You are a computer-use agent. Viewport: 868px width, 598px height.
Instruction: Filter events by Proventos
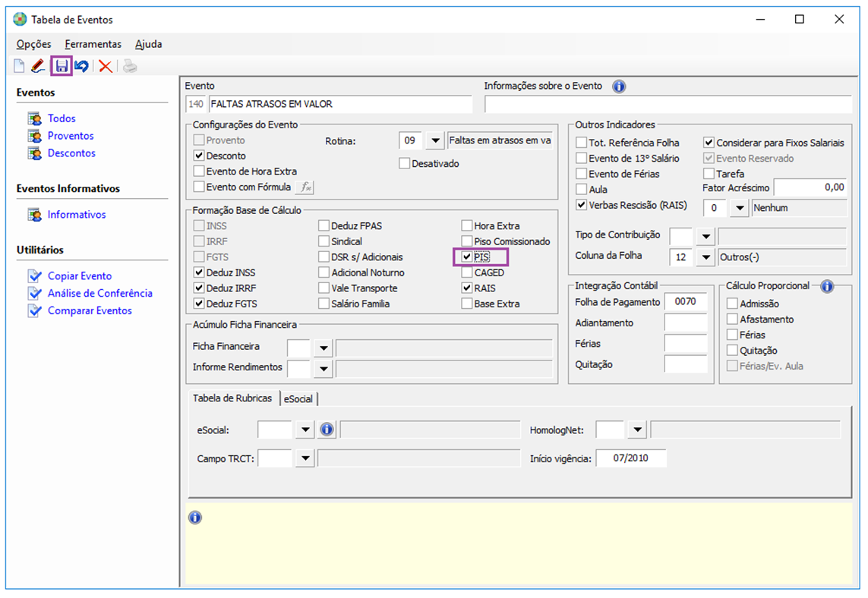71,136
